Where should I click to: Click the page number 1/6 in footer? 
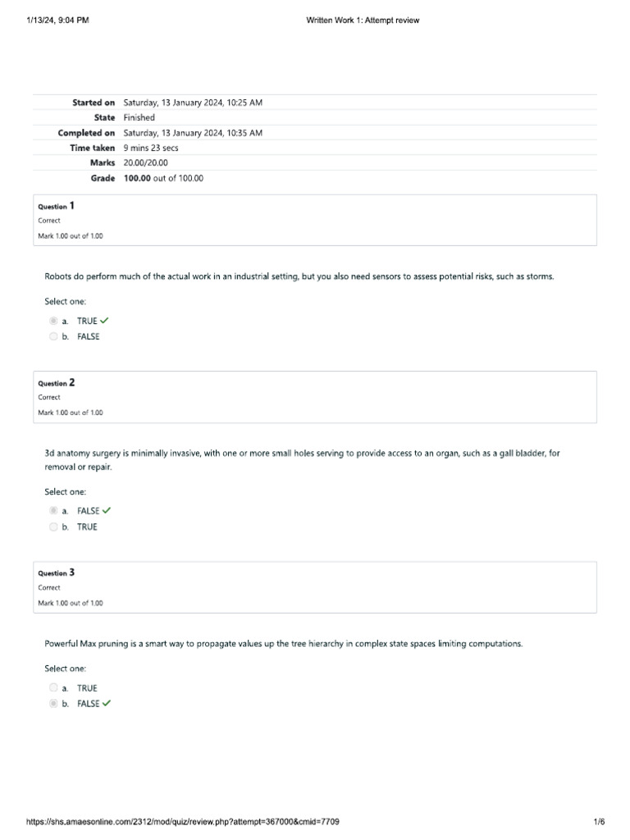[599, 822]
